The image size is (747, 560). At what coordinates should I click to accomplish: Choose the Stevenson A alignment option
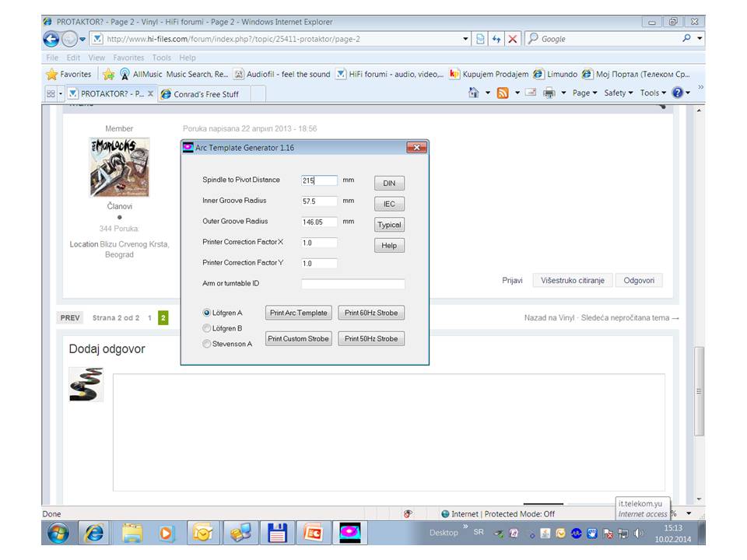[207, 344]
